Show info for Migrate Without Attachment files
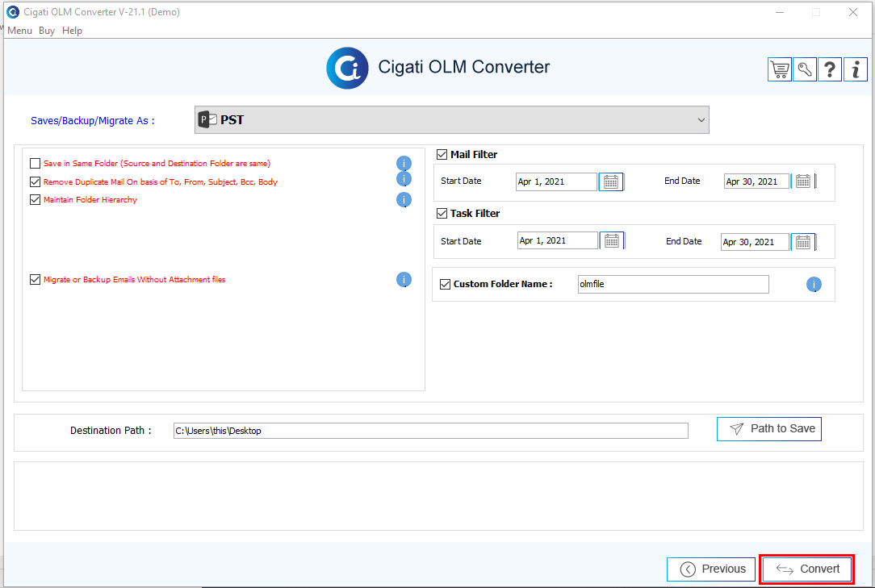Screen dimensions: 875x588 coord(404,280)
